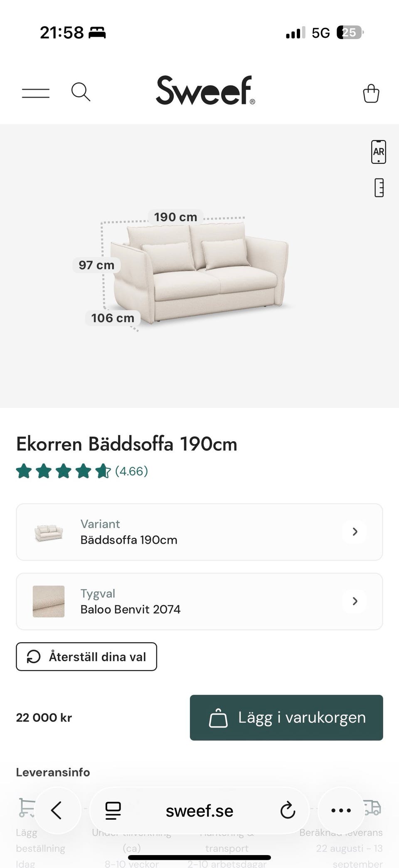399x868 pixels.
Task: Expand the Variant chevron
Action: [x=355, y=532]
